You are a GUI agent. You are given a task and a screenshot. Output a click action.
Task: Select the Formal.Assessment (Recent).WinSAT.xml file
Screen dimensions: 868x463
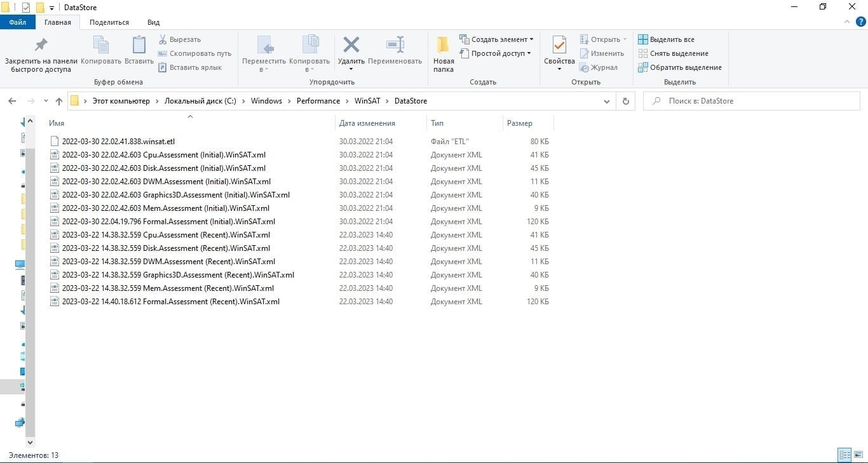[x=170, y=302]
